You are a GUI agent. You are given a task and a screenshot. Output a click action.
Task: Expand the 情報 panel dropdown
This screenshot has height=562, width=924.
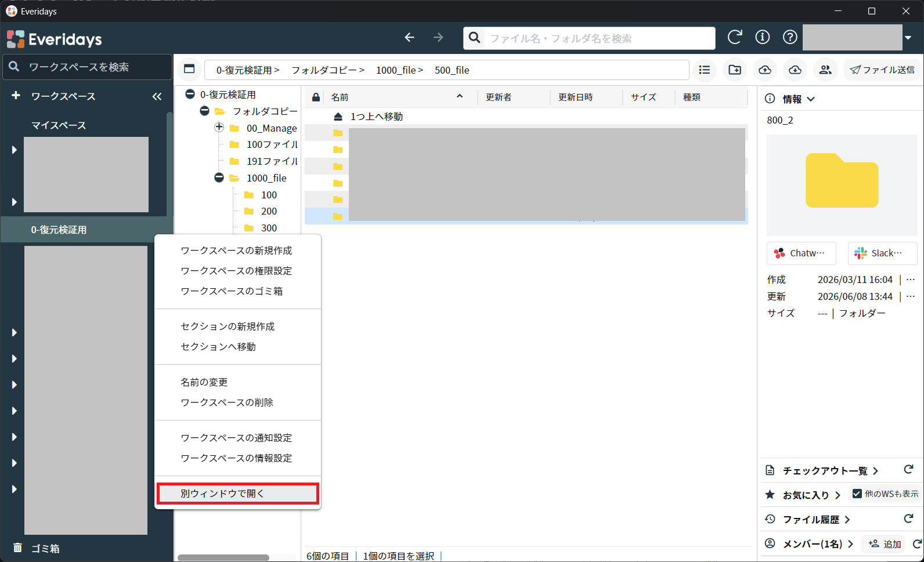[811, 99]
